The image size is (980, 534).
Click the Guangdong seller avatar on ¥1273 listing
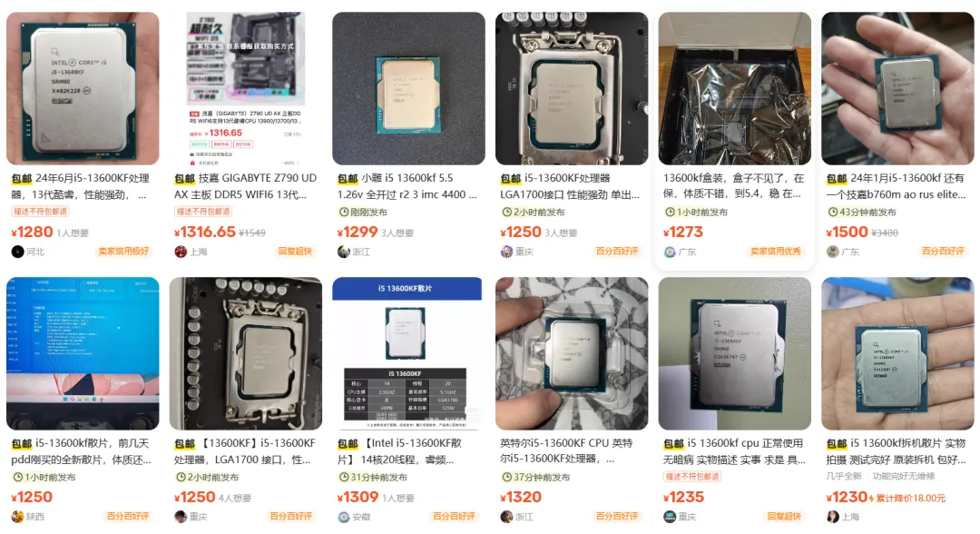(670, 252)
